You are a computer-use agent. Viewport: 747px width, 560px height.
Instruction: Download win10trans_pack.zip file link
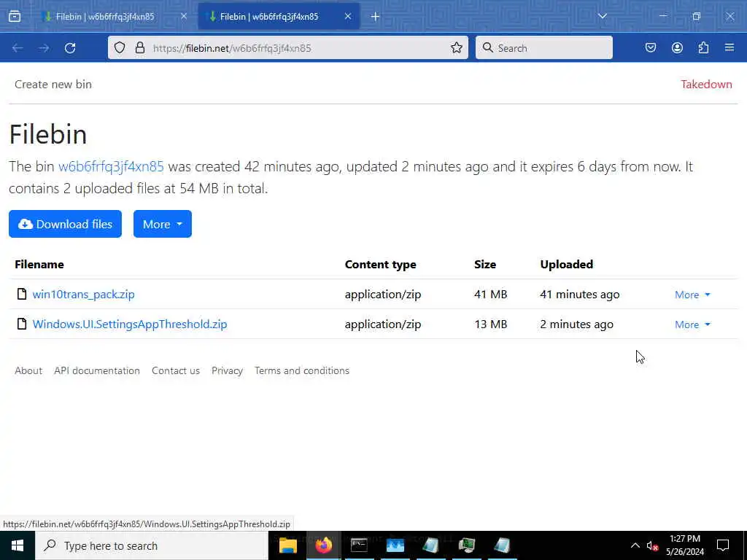83,295
